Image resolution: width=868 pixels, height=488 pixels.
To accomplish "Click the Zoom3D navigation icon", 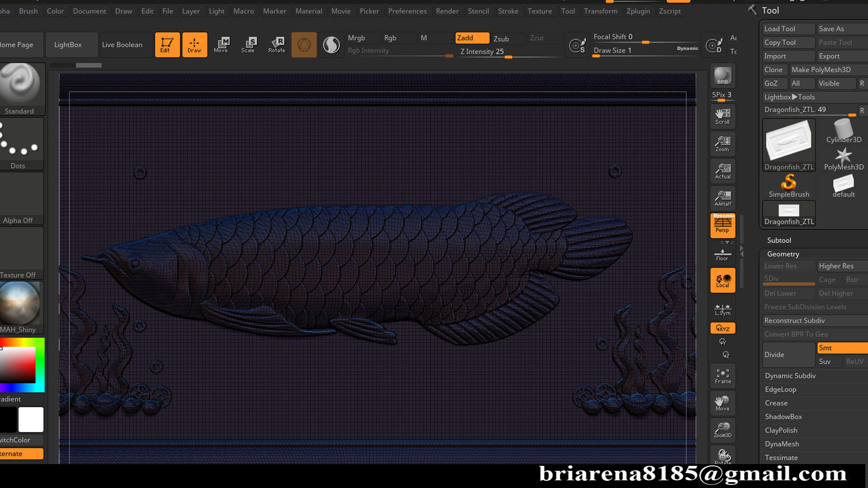I will click(722, 430).
